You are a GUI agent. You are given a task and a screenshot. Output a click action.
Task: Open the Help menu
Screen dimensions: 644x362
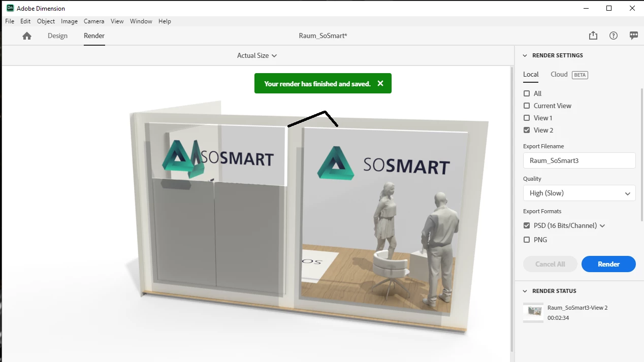tap(165, 21)
